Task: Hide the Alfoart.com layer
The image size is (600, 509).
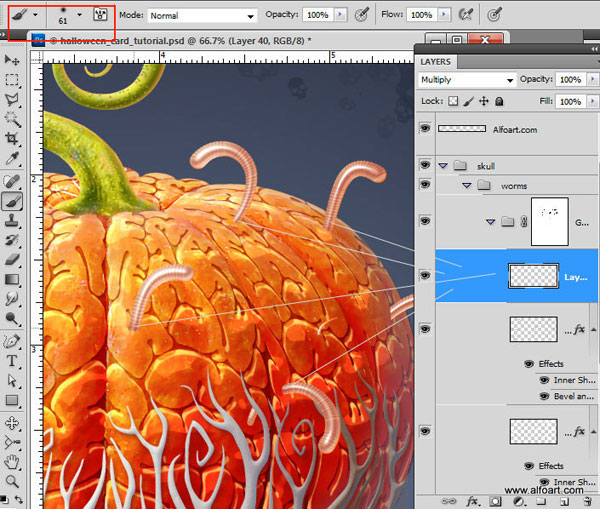Action: coord(425,128)
